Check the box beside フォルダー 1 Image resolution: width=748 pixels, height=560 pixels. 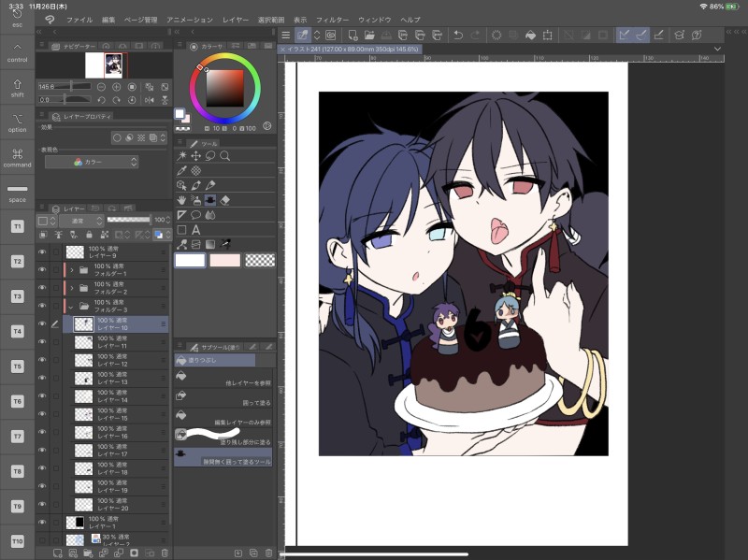(x=56, y=270)
